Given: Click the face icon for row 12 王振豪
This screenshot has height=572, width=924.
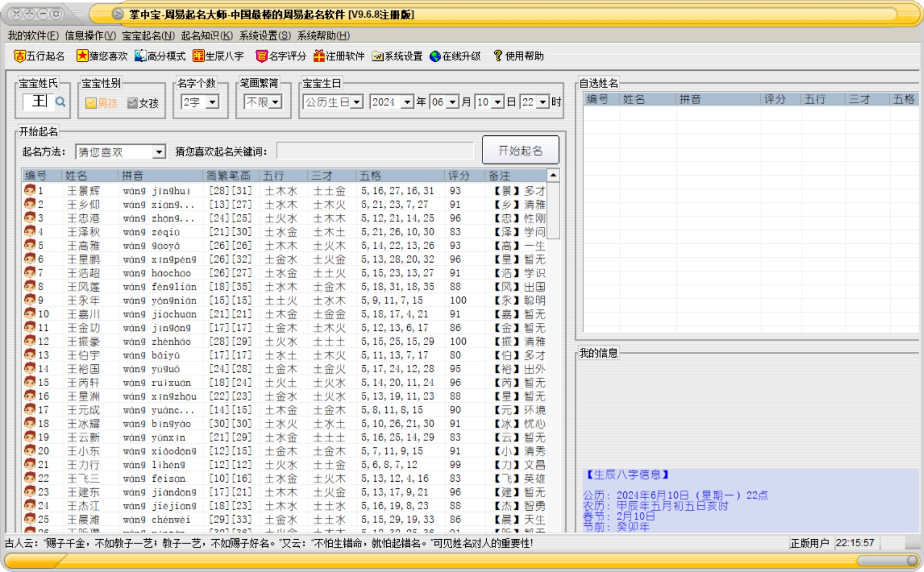Looking at the screenshot, I should point(30,341).
